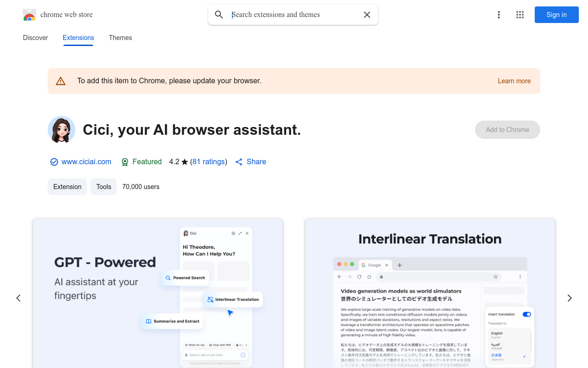
Task: Open the Themes tab
Action: coord(120,38)
